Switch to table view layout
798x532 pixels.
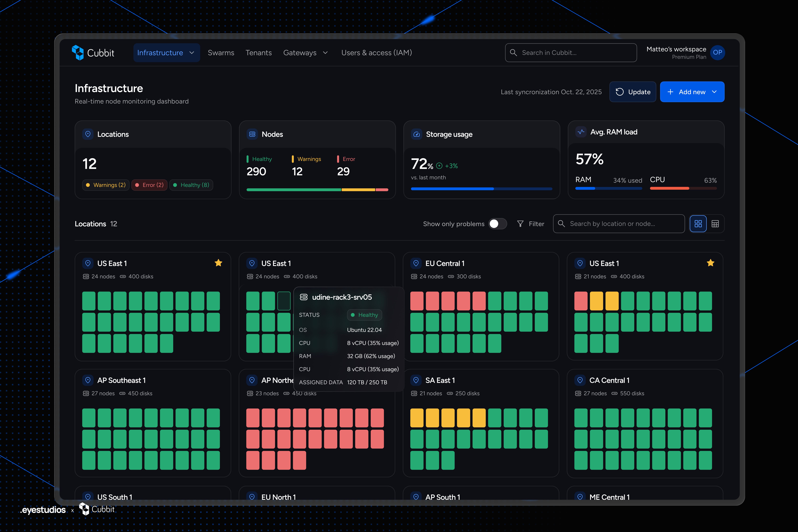pyautogui.click(x=715, y=224)
